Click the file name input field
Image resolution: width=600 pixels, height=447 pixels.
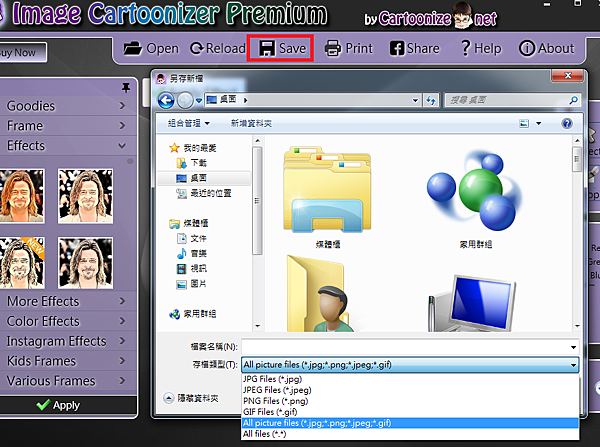(405, 347)
